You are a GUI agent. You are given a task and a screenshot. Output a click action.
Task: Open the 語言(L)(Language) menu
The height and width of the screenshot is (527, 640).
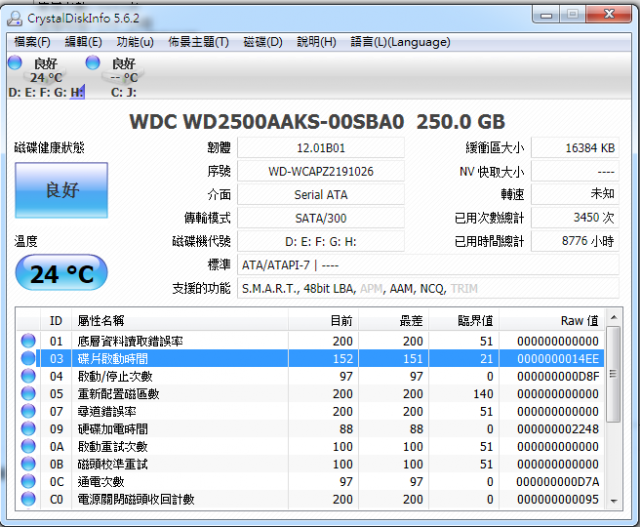pos(400,42)
